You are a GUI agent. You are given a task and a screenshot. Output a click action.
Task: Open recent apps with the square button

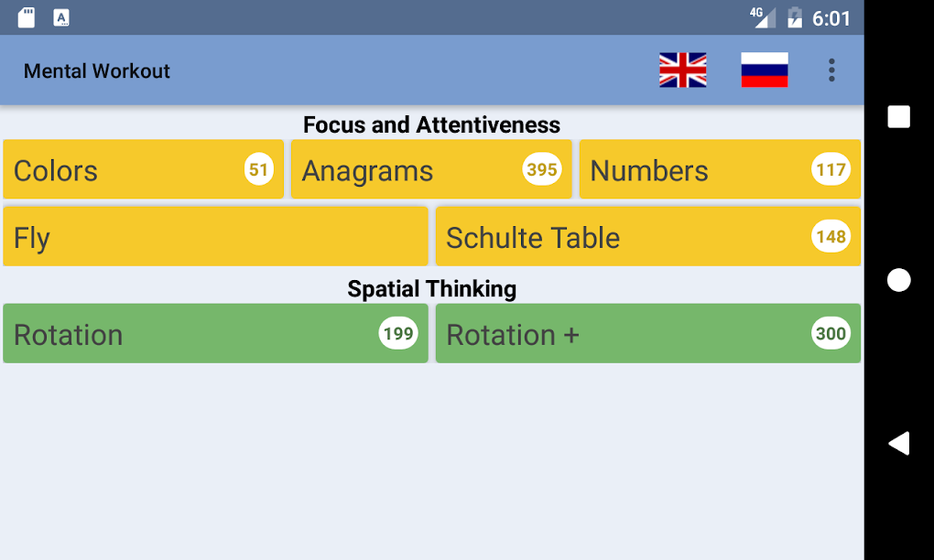[898, 116]
